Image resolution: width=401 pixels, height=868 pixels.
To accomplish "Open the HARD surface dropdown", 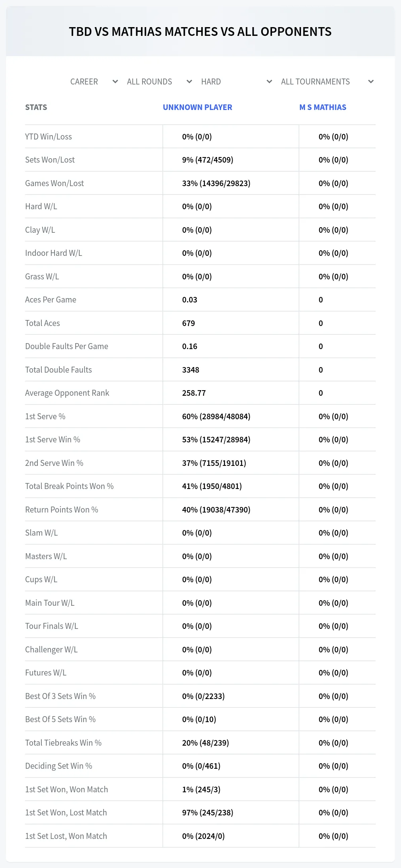I will click(236, 82).
